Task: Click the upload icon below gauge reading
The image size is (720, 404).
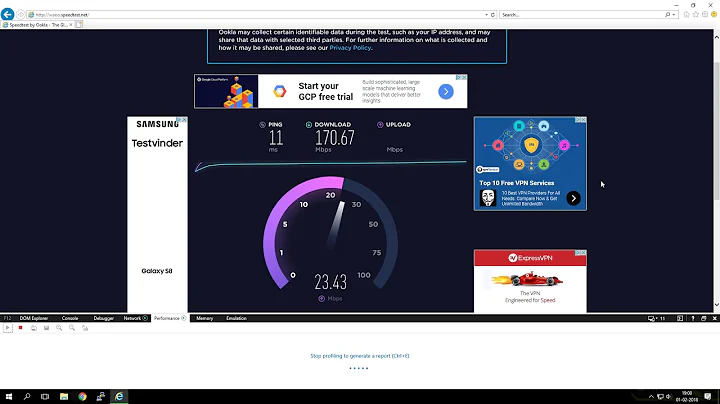Action: coord(321,299)
